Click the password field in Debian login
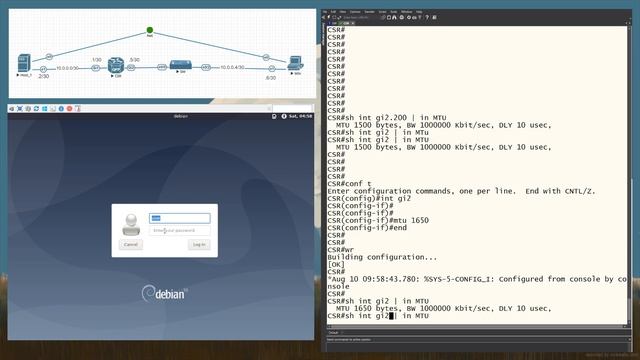640x360 pixels. click(180, 231)
